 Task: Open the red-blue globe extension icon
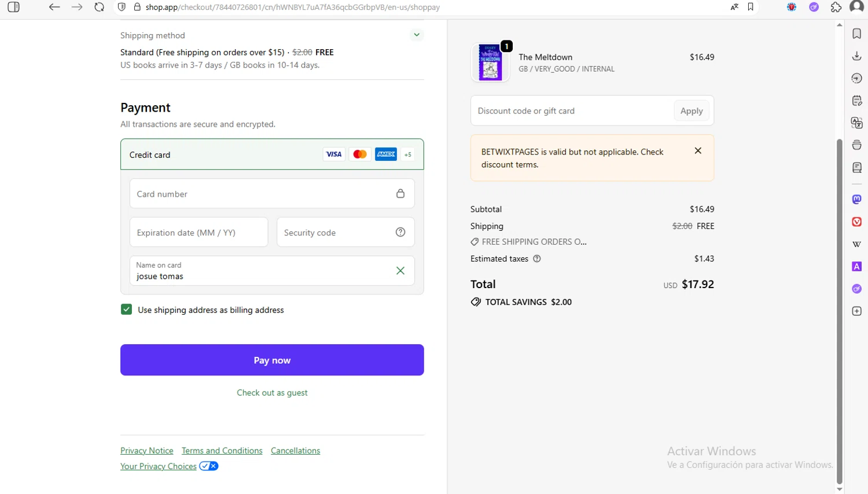click(792, 7)
